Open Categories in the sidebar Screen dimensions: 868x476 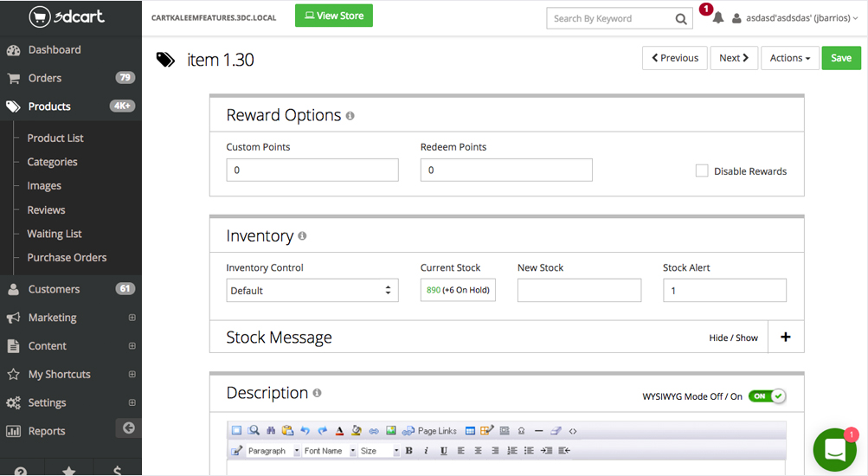click(52, 162)
